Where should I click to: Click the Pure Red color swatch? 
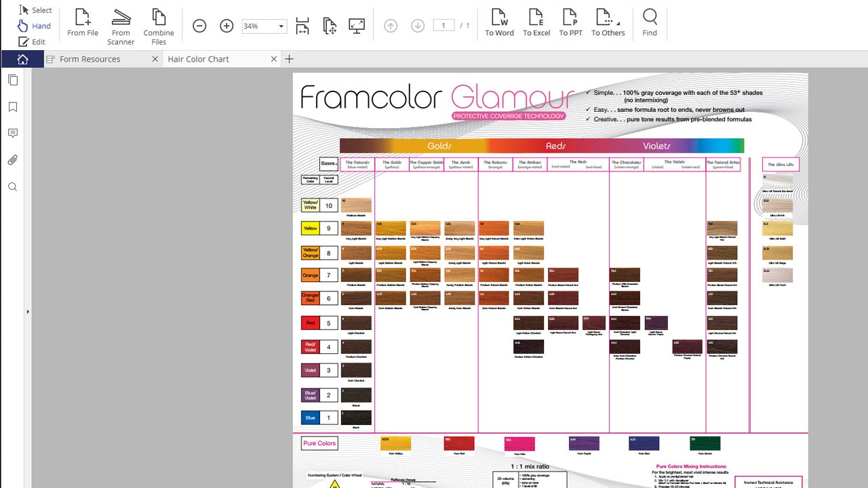click(x=459, y=443)
